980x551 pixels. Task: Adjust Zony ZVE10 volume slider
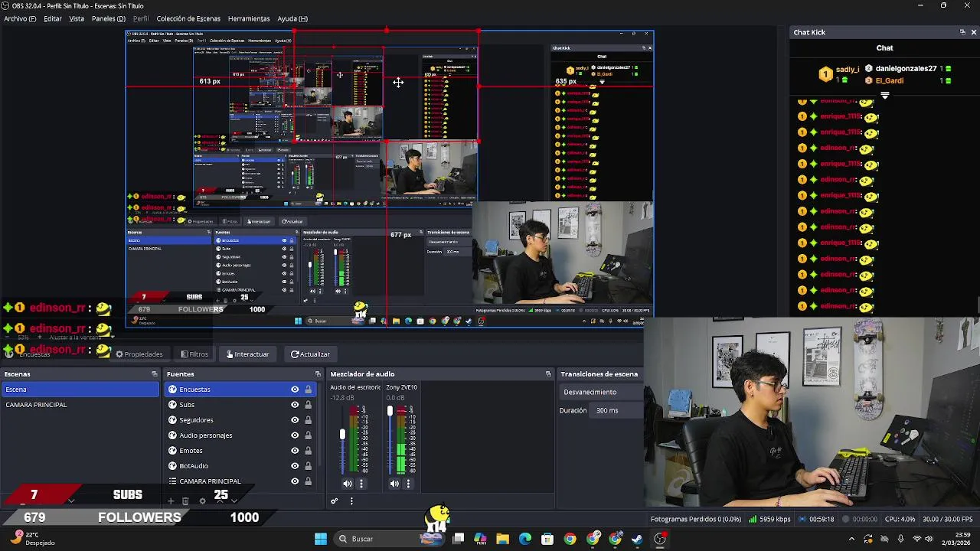(x=390, y=412)
